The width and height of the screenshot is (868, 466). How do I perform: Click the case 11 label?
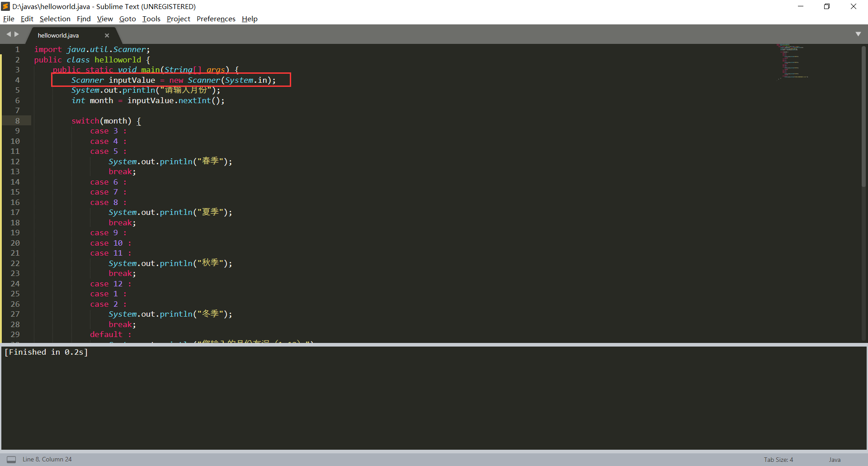pos(111,253)
